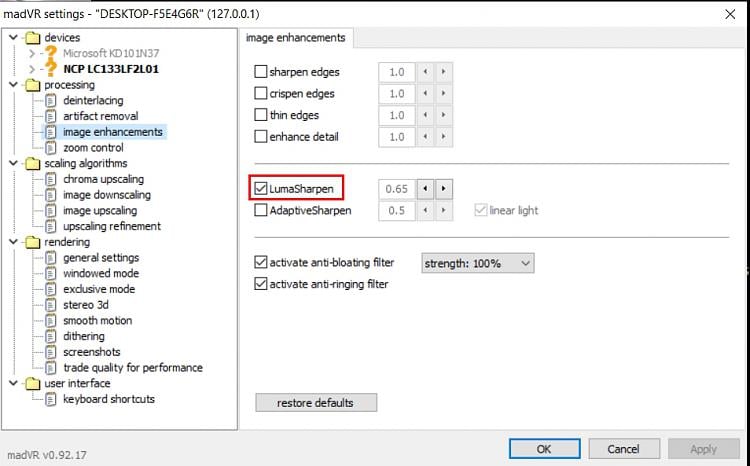Select the image enhancements tab

click(x=296, y=38)
